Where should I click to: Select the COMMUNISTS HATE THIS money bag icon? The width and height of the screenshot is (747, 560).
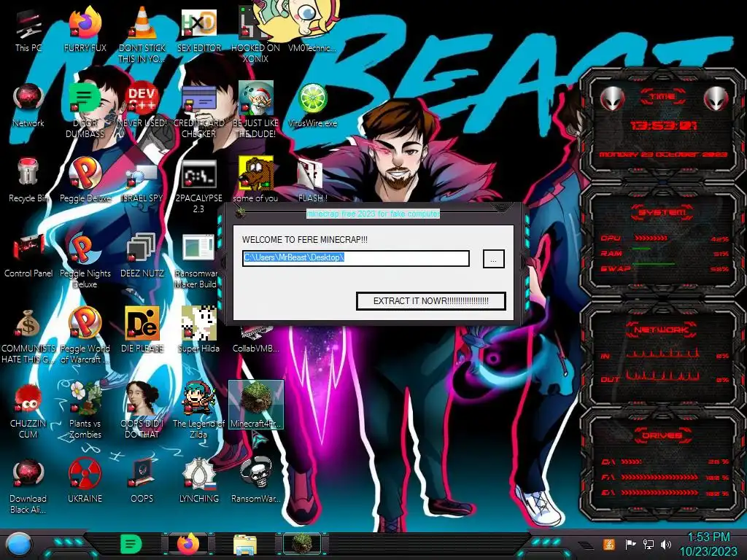tap(28, 336)
